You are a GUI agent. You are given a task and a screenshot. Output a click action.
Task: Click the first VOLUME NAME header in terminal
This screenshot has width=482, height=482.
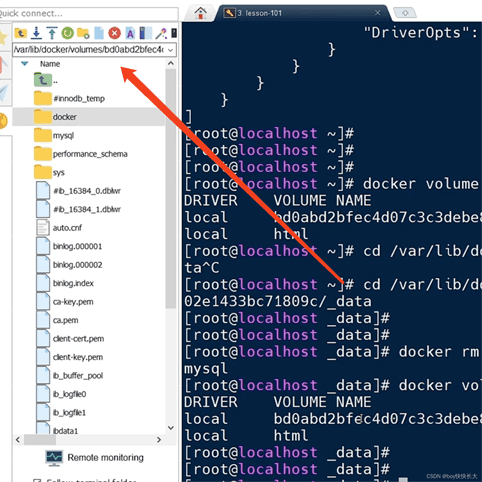[x=322, y=201]
